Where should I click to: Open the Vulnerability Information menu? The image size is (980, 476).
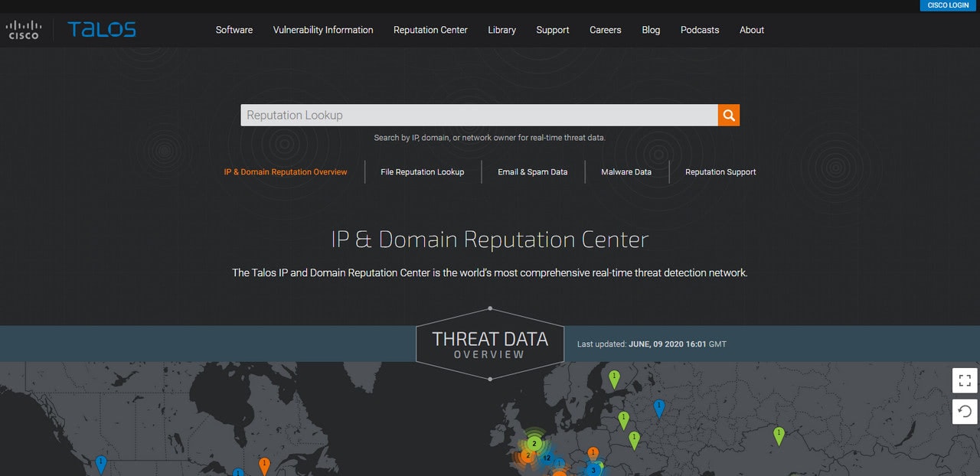click(323, 30)
